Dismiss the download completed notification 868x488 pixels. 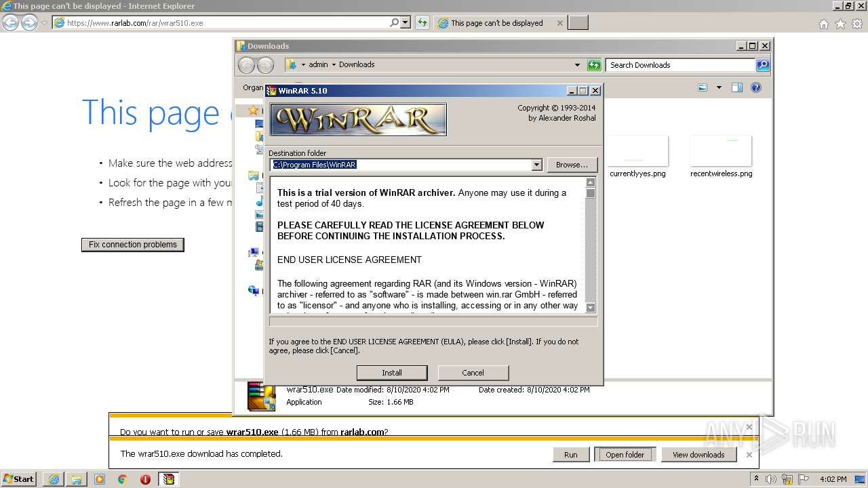pos(749,455)
